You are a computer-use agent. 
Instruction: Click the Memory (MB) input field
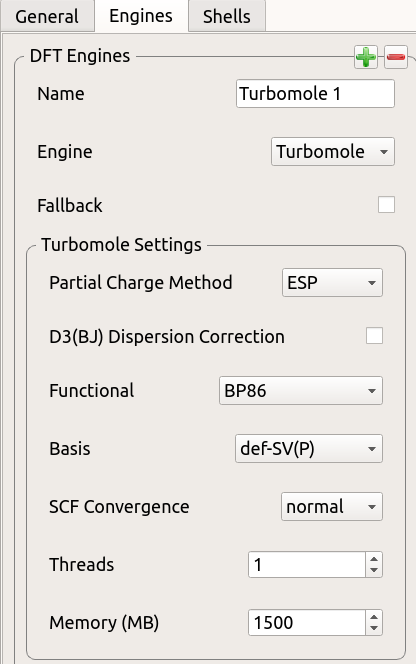307,622
